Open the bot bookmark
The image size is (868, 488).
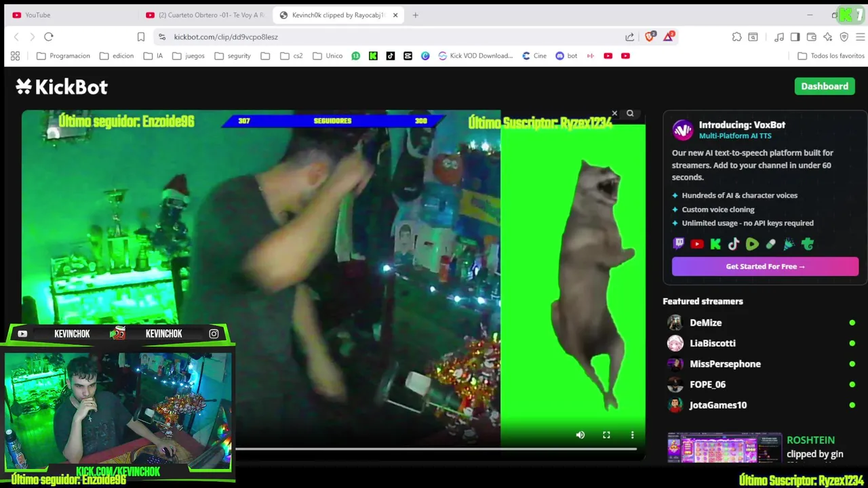coord(566,56)
